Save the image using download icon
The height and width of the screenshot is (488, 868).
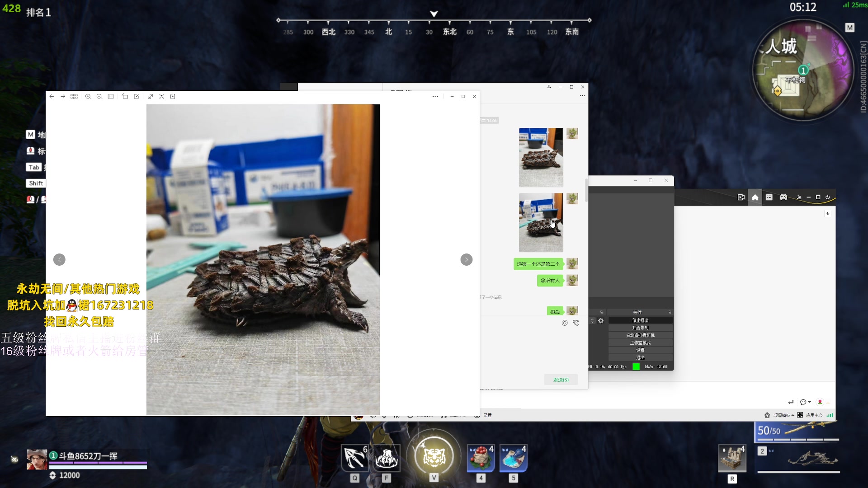coord(173,96)
